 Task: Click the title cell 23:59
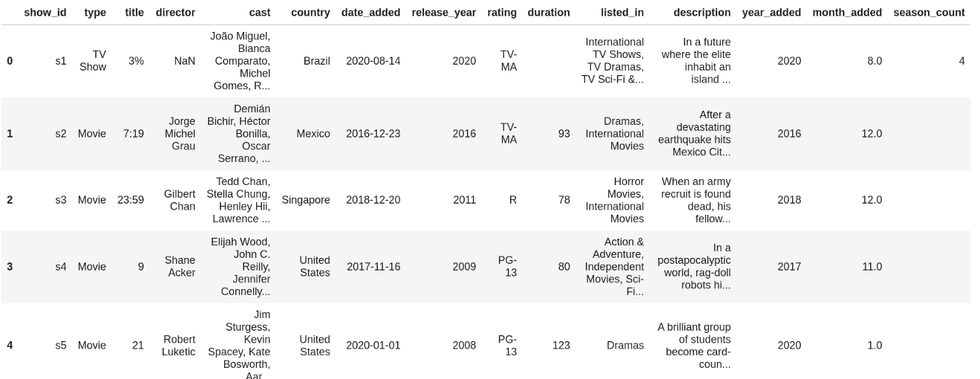pos(131,200)
